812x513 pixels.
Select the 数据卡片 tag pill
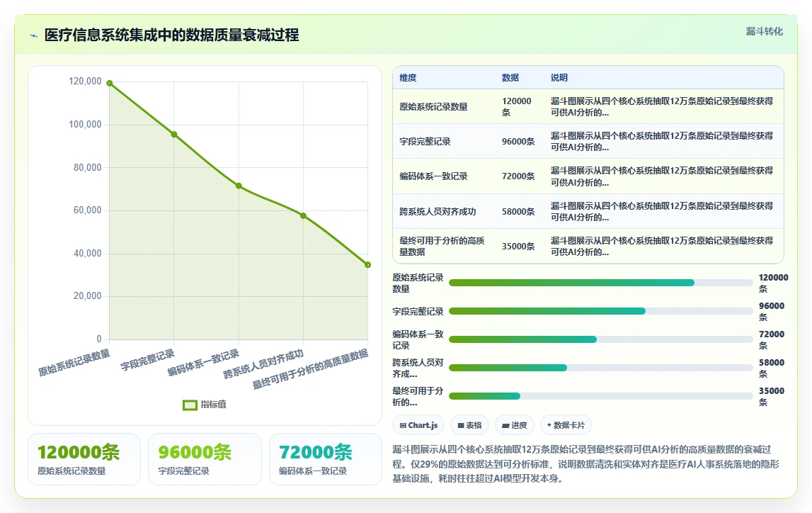[x=566, y=425]
